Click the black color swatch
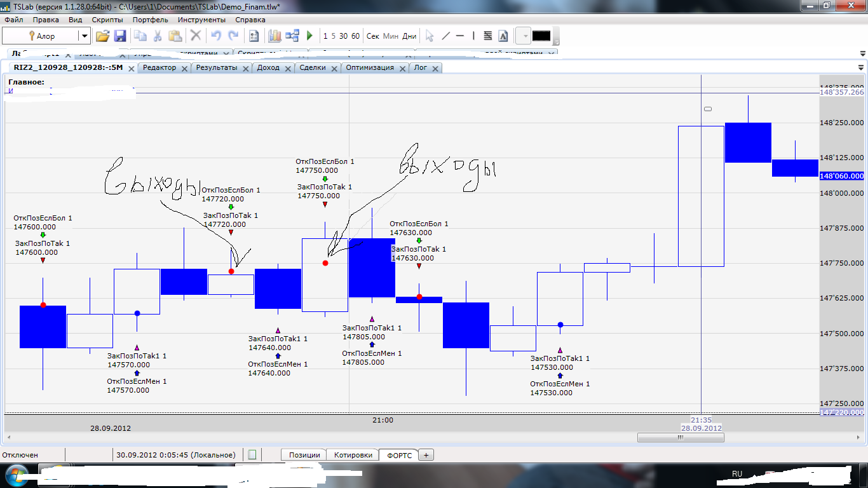 (541, 36)
